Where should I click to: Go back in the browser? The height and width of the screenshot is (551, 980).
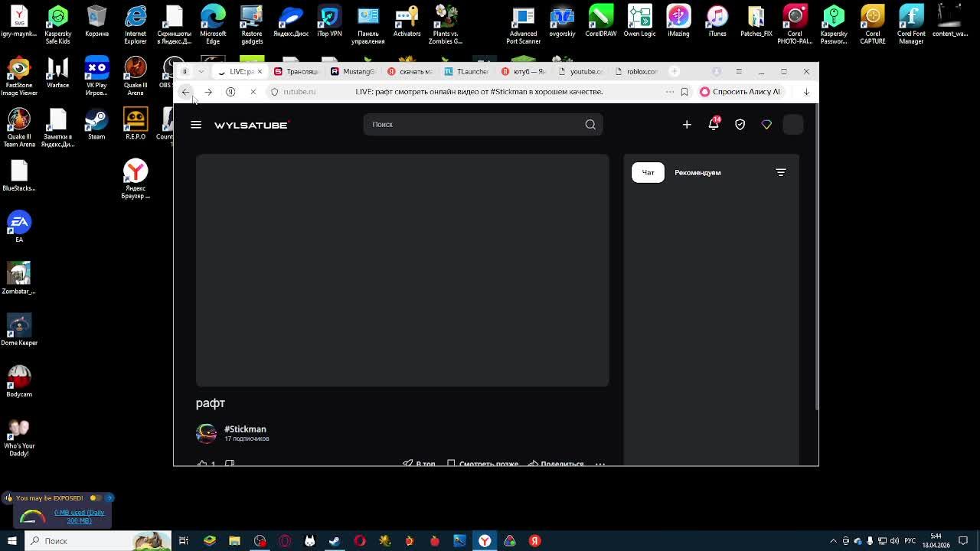pos(185,92)
